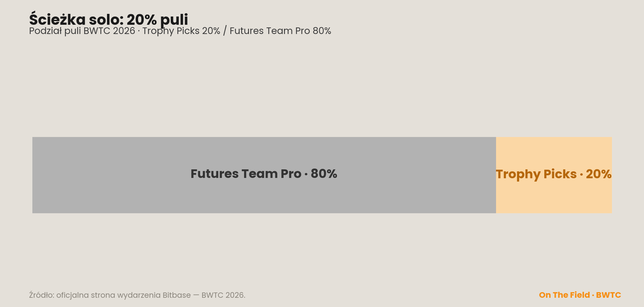Click the word "Ścieżka" in the title
The height and width of the screenshot is (307, 644).
[x=57, y=19]
